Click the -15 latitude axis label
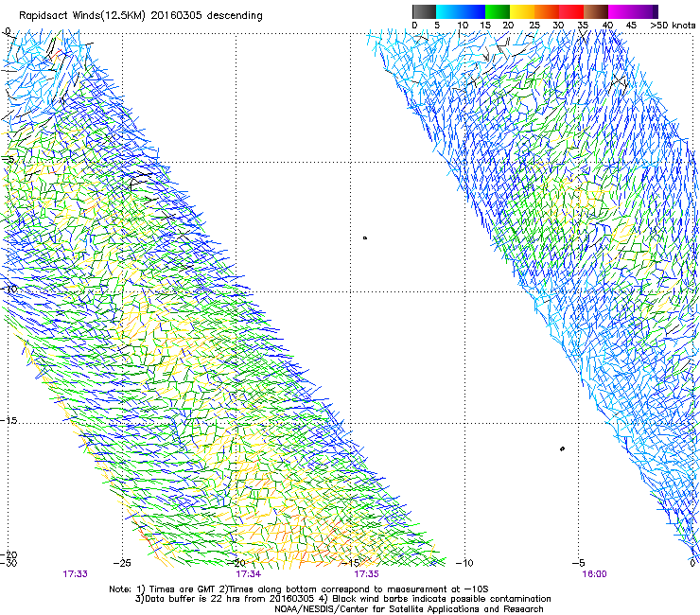This screenshot has width=700, height=615. click(x=9, y=421)
